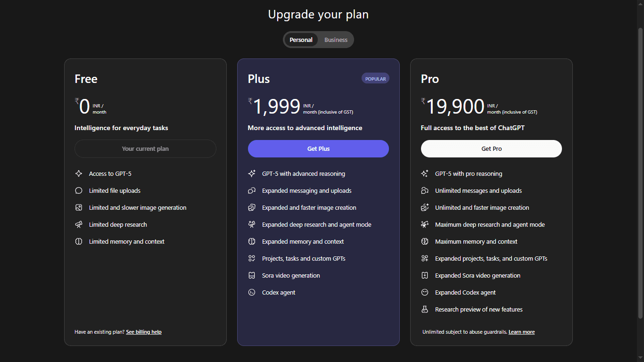Click the image icon beside Expanded and faster image creation
Image resolution: width=644 pixels, height=362 pixels.
pos(252,207)
